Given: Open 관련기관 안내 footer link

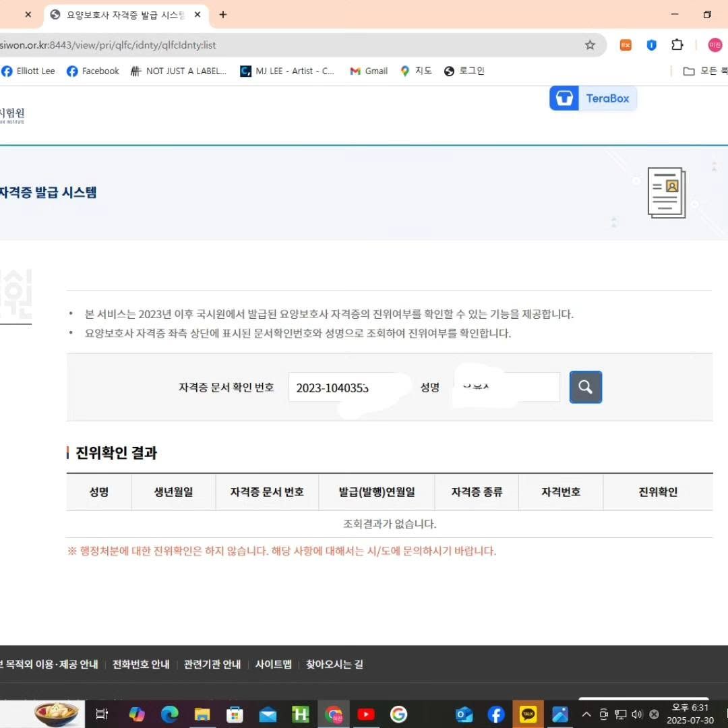Looking at the screenshot, I should 212,665.
